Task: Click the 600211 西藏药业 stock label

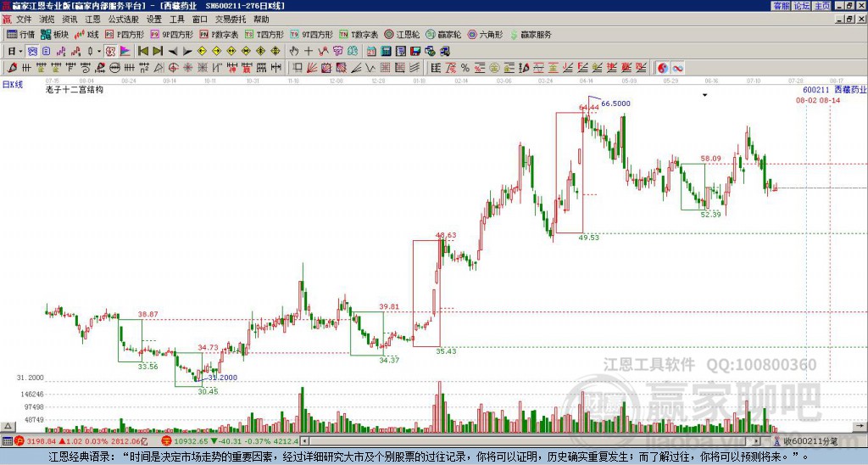Action: (834, 90)
